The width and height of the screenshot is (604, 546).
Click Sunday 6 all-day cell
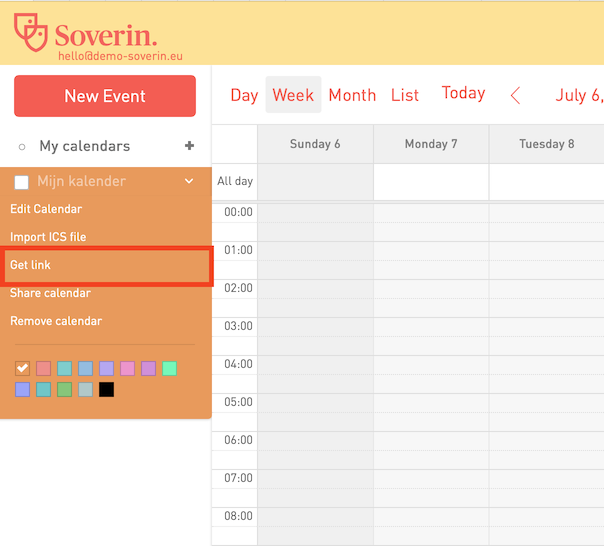tap(315, 182)
